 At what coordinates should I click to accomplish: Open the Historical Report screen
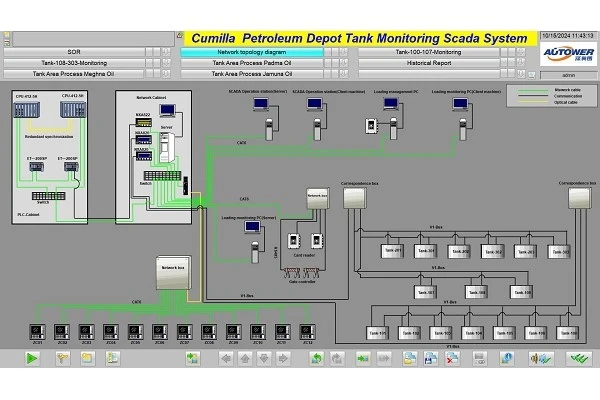(x=429, y=63)
